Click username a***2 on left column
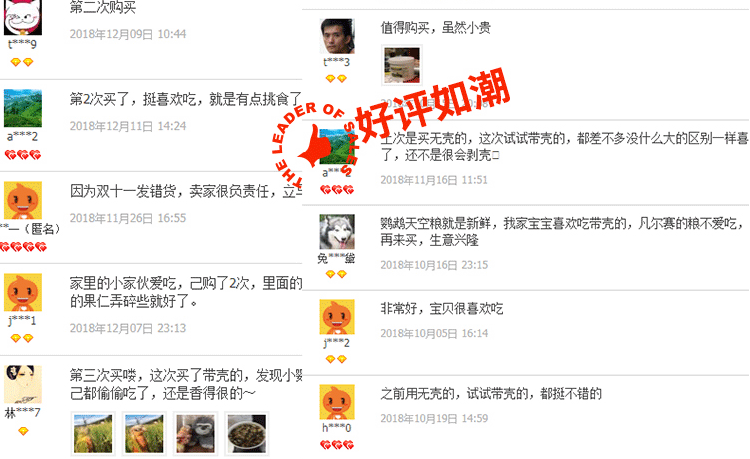This screenshot has width=750, height=459. tap(22, 137)
